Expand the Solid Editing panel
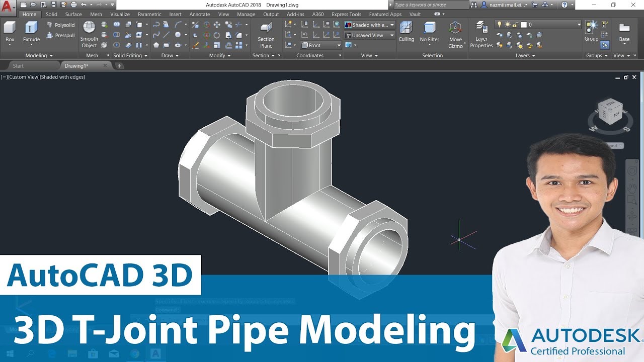 [130, 55]
